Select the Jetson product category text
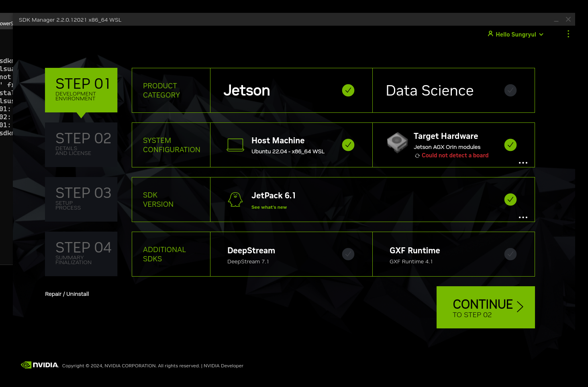Viewport: 588px width, 387px height. (247, 91)
